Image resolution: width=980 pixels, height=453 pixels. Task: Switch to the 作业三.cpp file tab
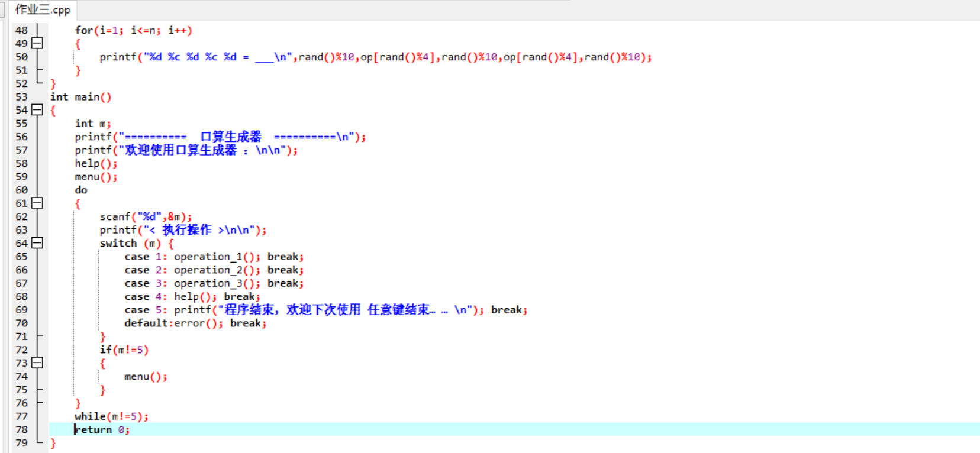[43, 9]
